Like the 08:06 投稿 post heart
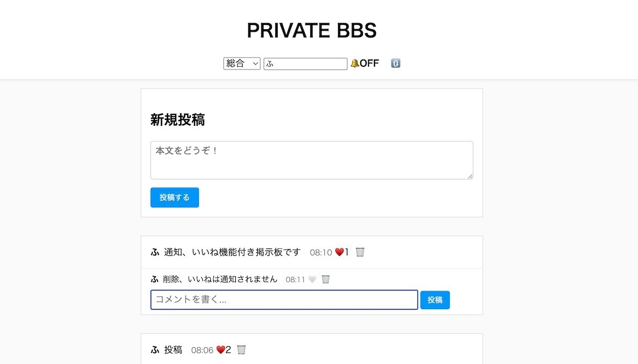Screen dimensions: 638x364 coord(221,350)
